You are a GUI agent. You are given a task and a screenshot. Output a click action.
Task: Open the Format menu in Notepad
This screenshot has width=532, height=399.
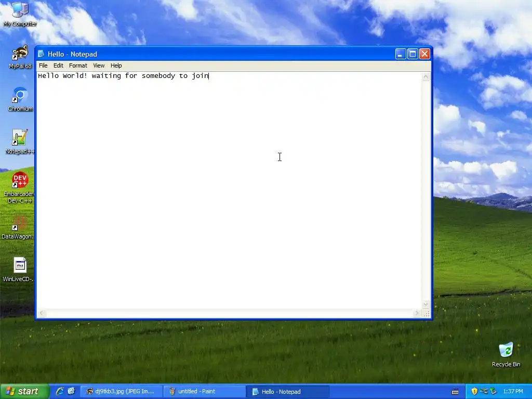click(x=78, y=65)
